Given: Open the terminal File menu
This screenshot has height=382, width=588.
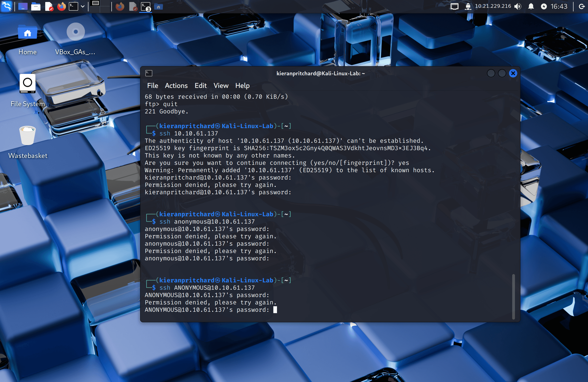Looking at the screenshot, I should point(153,85).
